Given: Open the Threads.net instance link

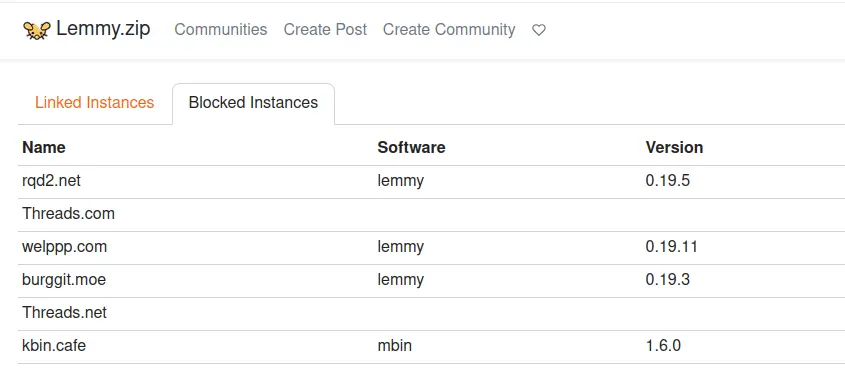Looking at the screenshot, I should pos(65,312).
